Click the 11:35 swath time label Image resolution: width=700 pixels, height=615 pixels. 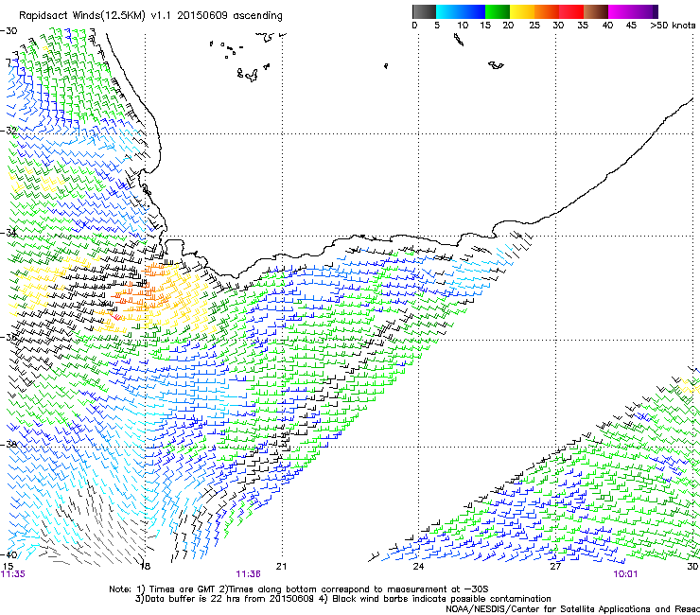(13, 574)
